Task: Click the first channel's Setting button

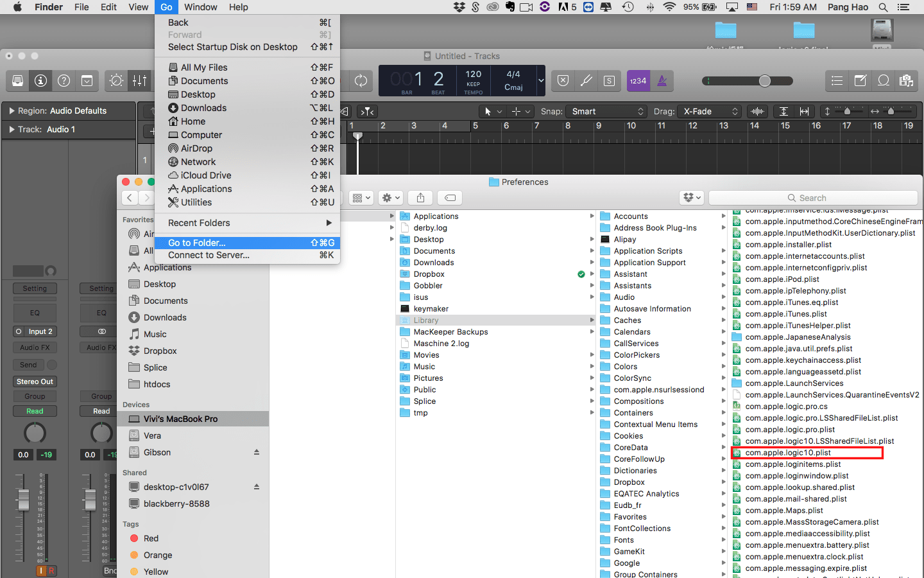Action: pos(35,288)
